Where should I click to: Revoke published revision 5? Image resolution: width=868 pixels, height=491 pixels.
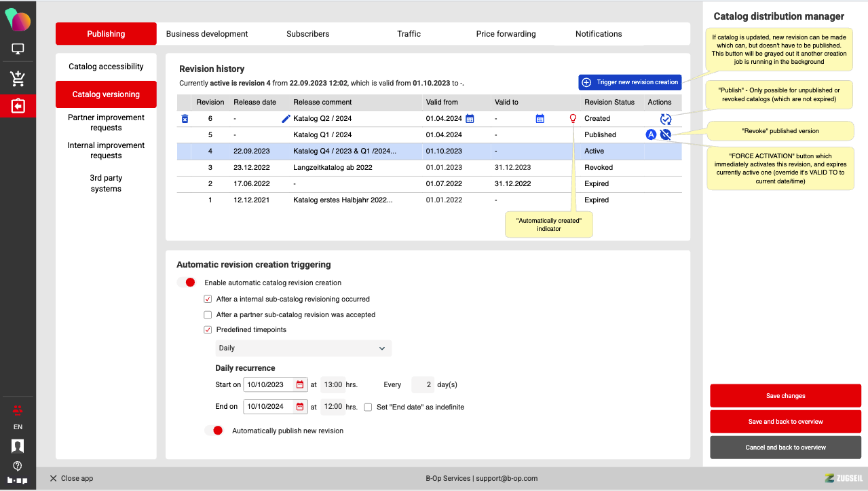click(x=666, y=134)
